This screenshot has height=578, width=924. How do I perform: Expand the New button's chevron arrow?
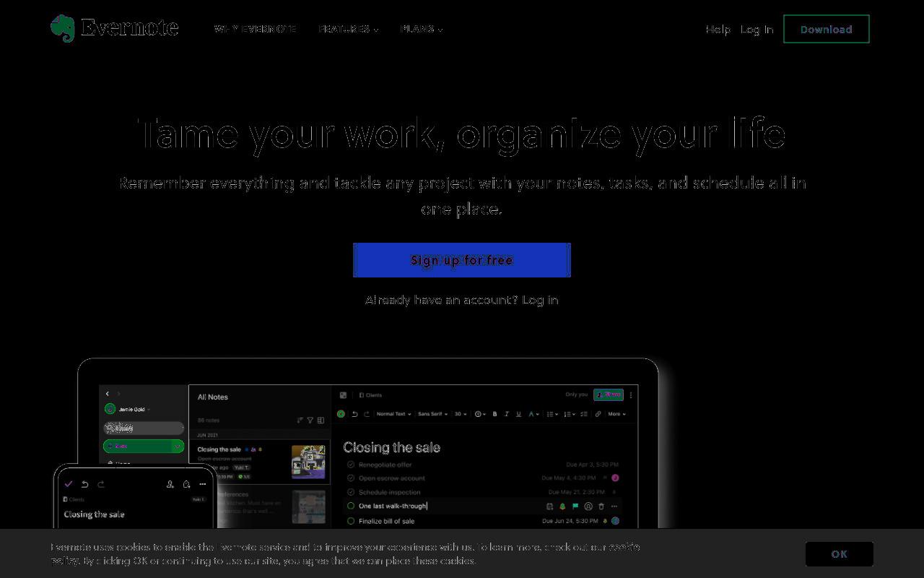pyautogui.click(x=178, y=447)
